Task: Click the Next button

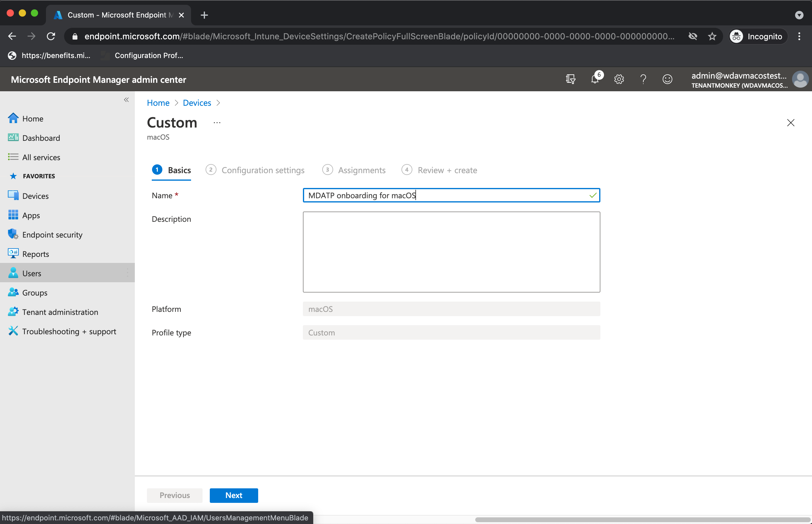Action: [x=234, y=495]
